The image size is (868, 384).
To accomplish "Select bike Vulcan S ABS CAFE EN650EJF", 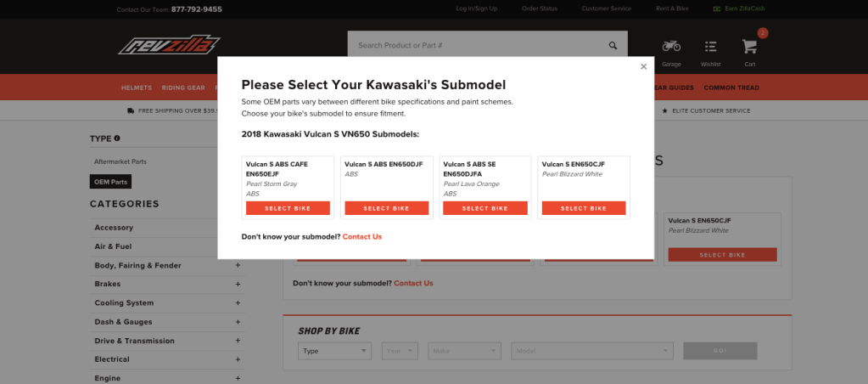I will pyautogui.click(x=288, y=208).
